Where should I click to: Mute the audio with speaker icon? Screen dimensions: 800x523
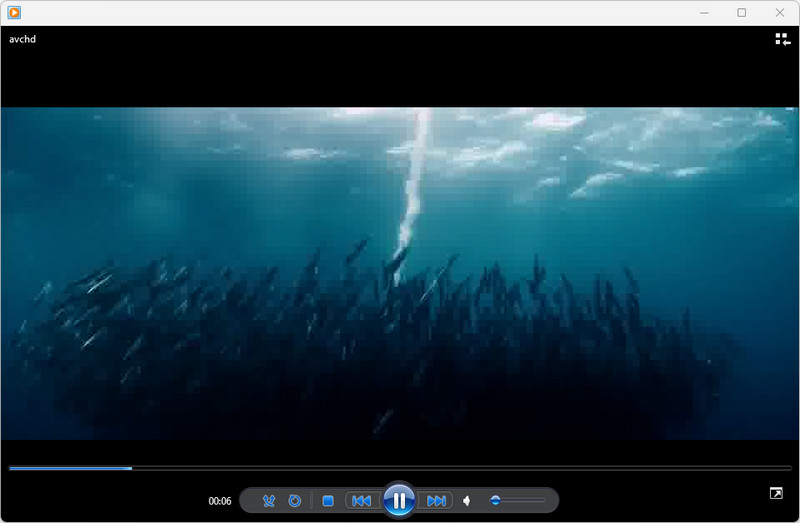(467, 501)
